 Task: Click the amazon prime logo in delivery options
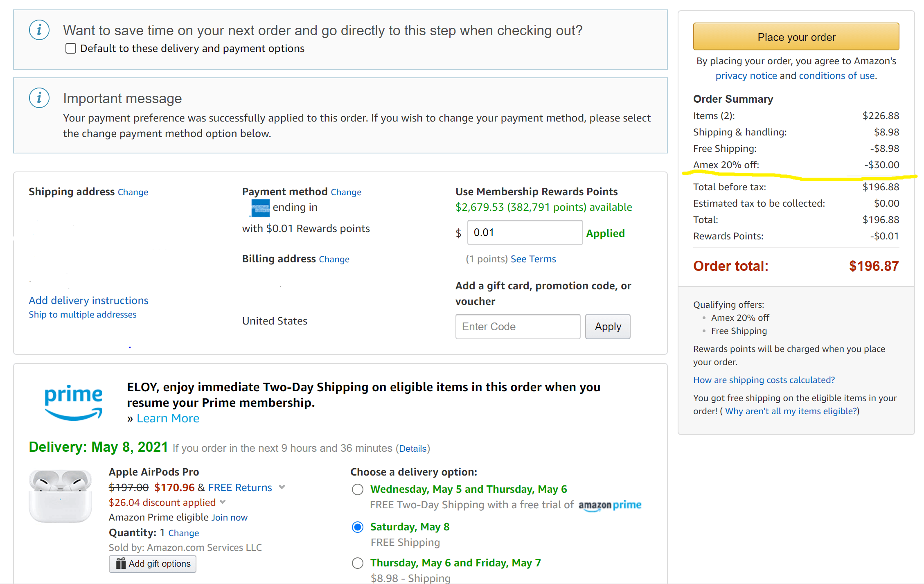[x=610, y=505]
